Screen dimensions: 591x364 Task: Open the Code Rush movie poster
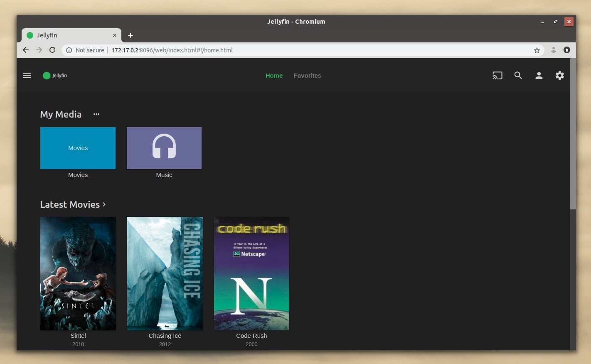click(251, 273)
